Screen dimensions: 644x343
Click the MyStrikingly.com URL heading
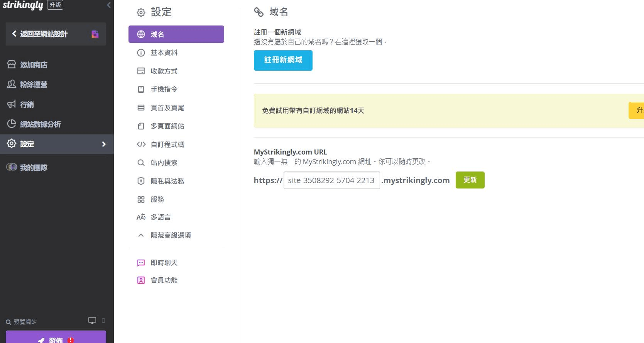click(290, 152)
